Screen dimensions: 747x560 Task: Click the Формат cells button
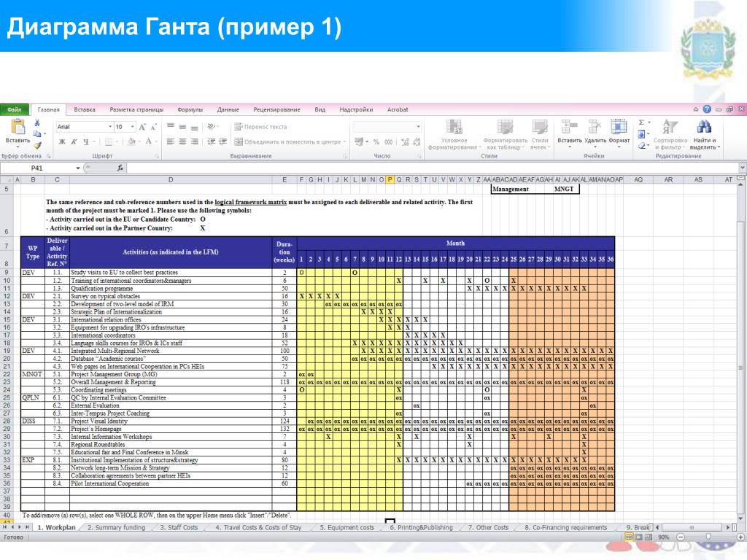[619, 133]
